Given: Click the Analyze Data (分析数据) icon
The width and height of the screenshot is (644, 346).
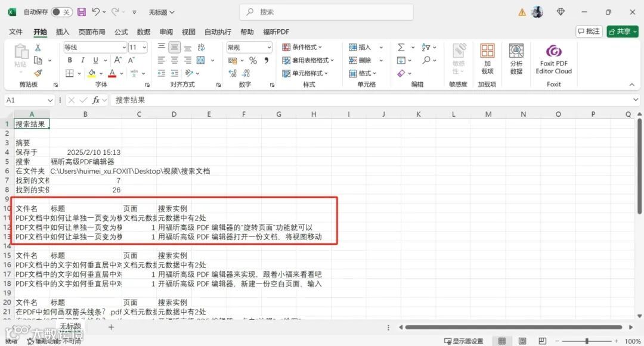Looking at the screenshot, I should 516,59.
